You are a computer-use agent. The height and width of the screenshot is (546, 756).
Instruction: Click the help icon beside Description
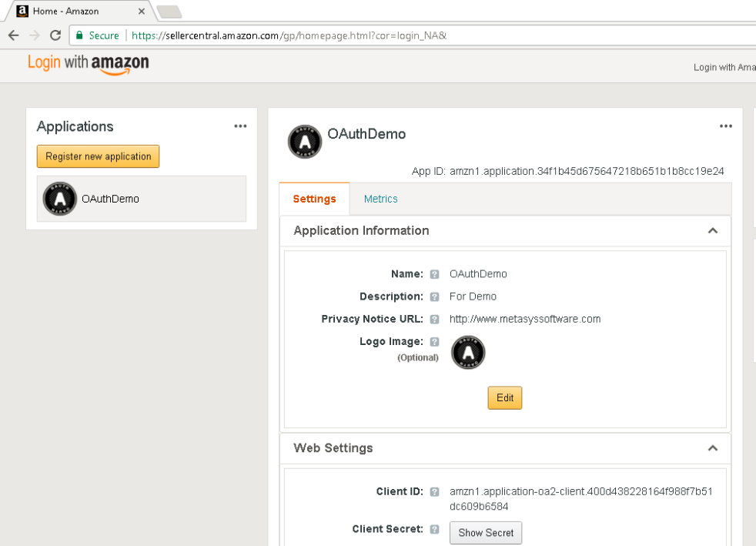pos(434,296)
